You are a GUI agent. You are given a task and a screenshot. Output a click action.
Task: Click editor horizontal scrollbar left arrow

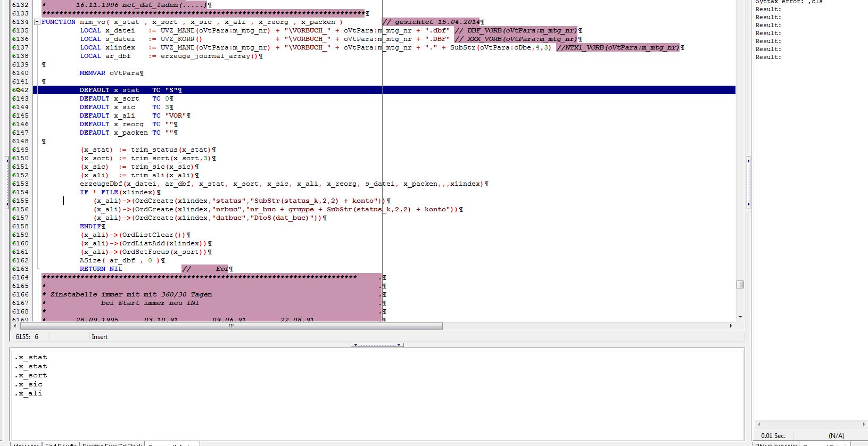click(14, 326)
